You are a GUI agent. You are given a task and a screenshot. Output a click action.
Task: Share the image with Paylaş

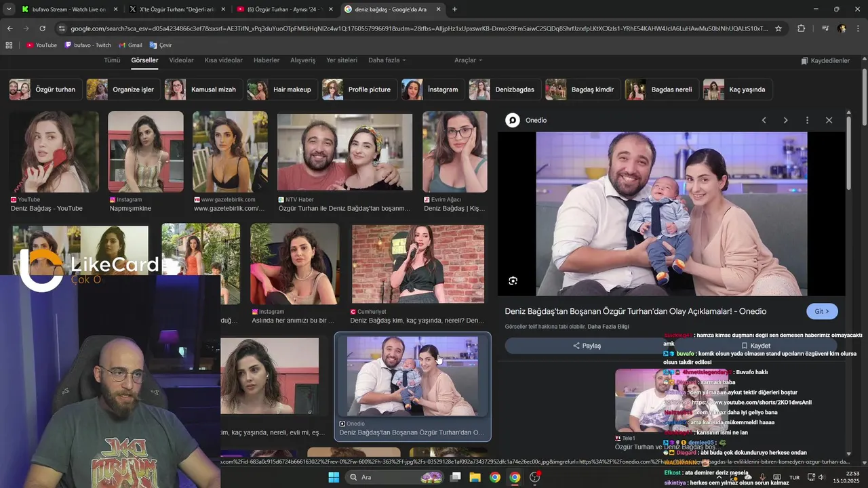[587, 346]
